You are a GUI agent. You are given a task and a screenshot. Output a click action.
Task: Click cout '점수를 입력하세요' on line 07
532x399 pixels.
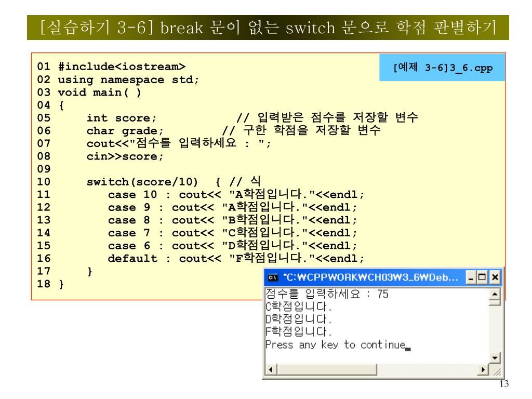179,143
